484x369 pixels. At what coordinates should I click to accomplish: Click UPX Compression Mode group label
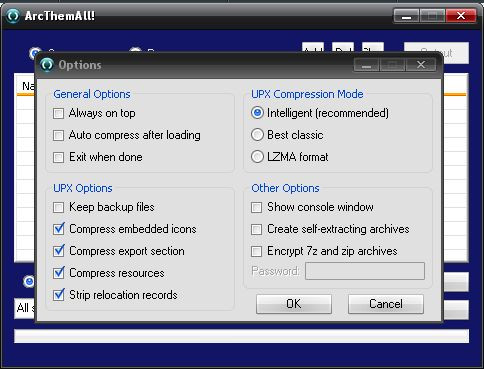pyautogui.click(x=307, y=94)
